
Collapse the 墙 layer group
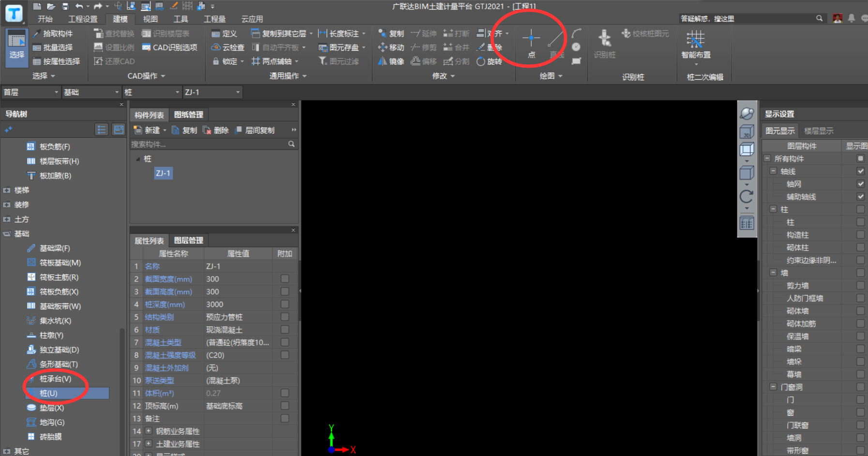point(773,273)
